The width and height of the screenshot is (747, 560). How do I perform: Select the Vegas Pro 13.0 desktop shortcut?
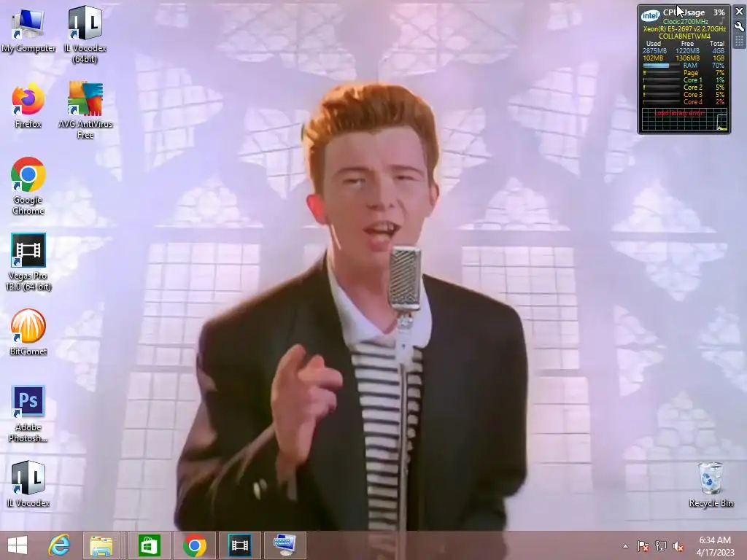(28, 262)
